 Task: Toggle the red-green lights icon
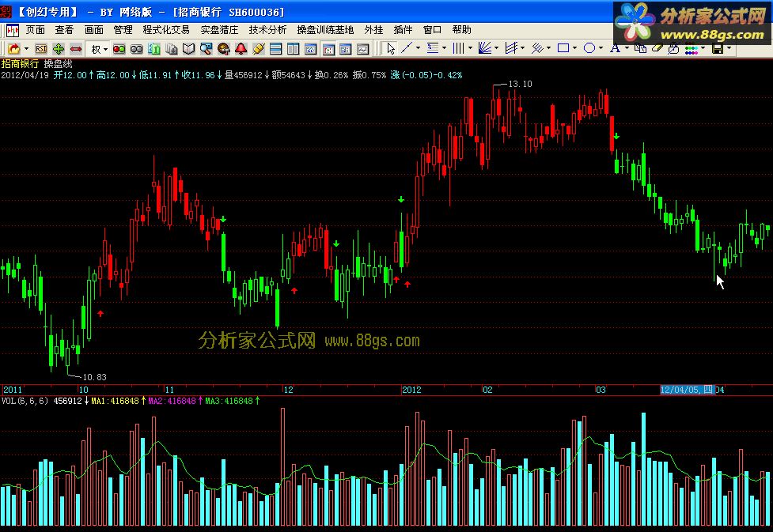point(119,49)
